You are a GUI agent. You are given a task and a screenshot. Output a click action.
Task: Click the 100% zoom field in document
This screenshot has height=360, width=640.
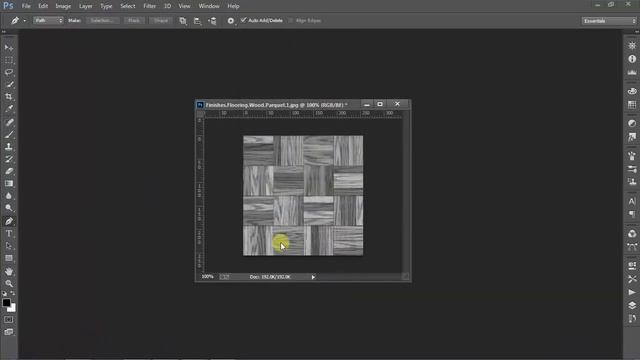coord(207,277)
